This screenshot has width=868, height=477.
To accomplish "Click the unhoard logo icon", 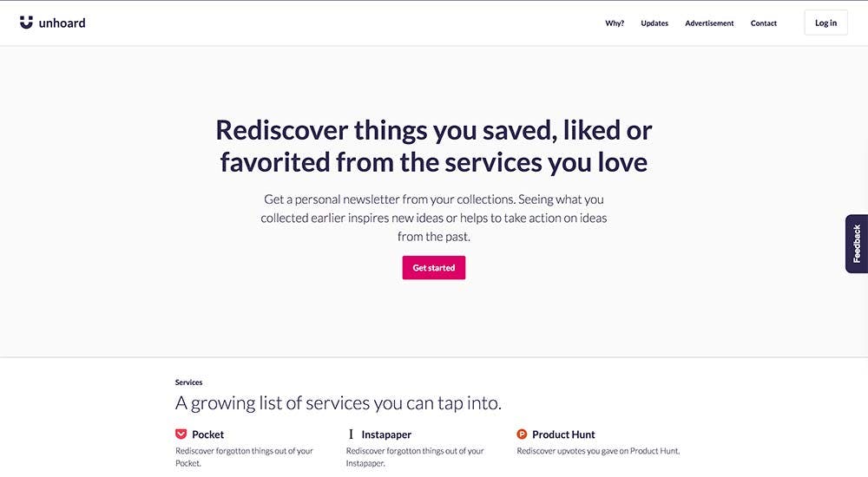I will (x=26, y=23).
